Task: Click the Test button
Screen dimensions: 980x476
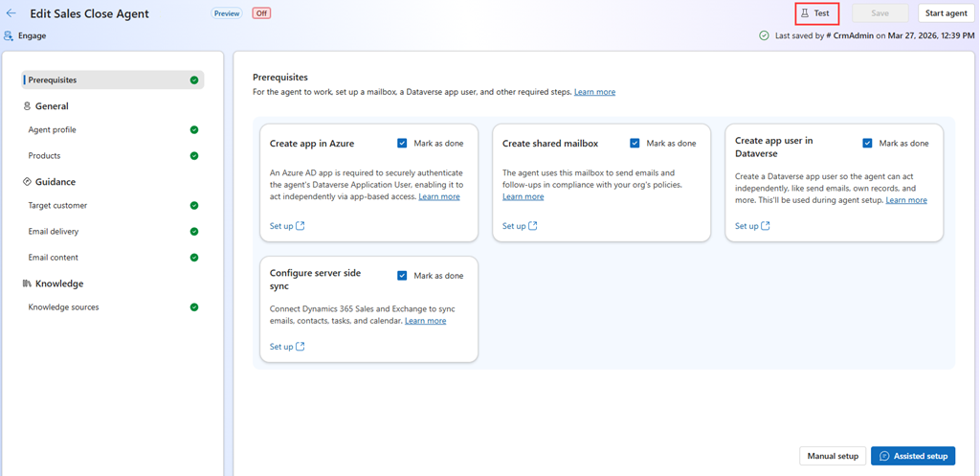Action: pyautogui.click(x=816, y=13)
